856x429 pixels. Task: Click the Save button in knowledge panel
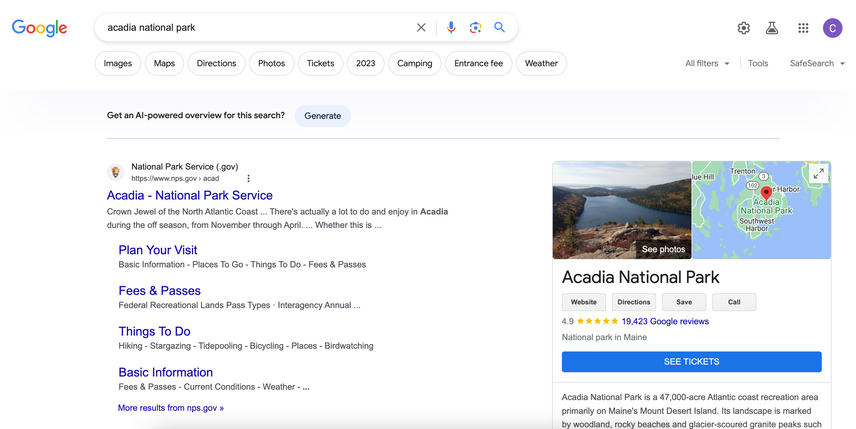684,302
